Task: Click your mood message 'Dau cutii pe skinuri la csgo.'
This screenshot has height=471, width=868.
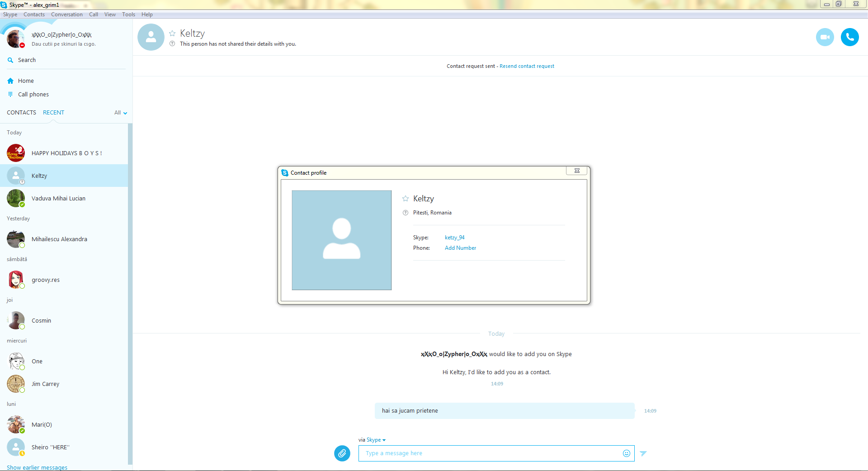Action: click(x=64, y=44)
